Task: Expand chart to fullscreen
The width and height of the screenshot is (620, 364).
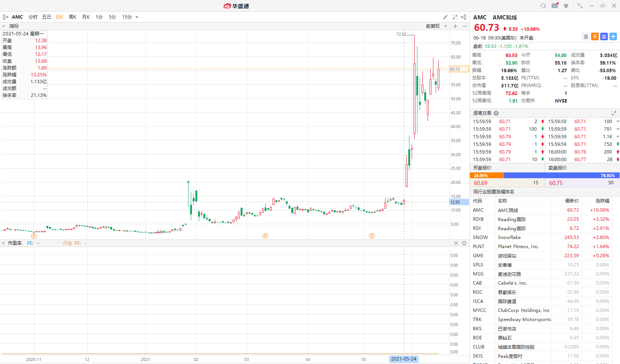Action: (x=455, y=17)
